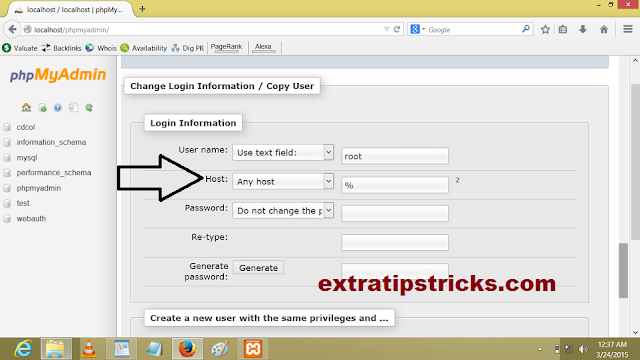Open the downloads arrow icon

click(583, 29)
